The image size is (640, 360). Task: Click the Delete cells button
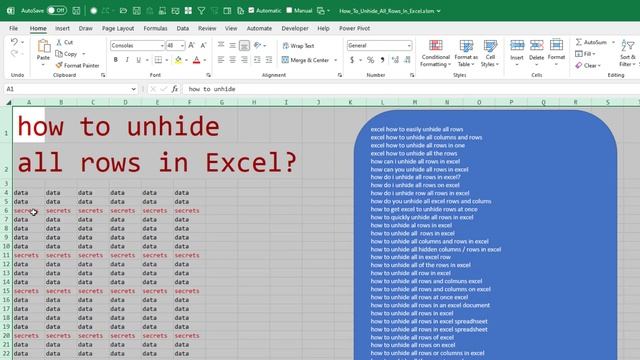click(536, 52)
